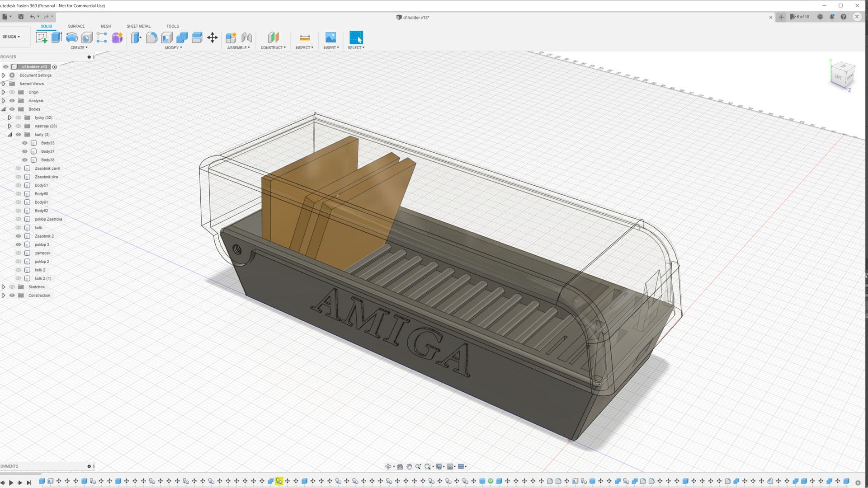This screenshot has width=868, height=488.
Task: Select the Measure tool
Action: (305, 38)
